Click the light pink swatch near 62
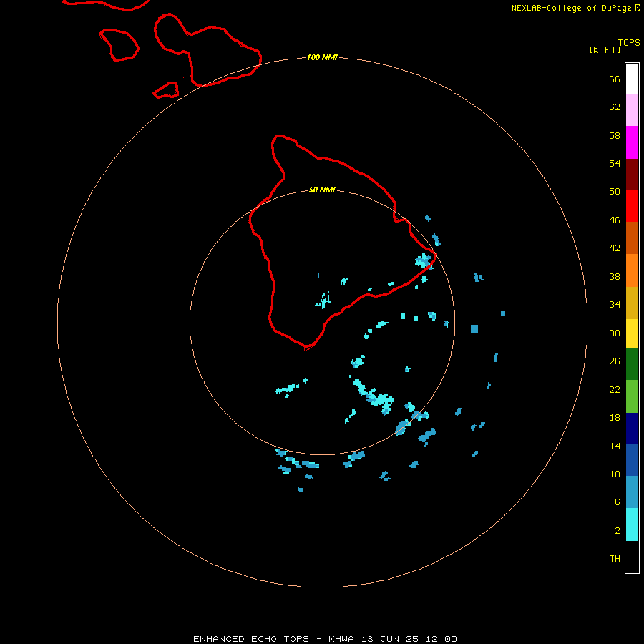Screen dimensions: 644x644 pyautogui.click(x=632, y=110)
